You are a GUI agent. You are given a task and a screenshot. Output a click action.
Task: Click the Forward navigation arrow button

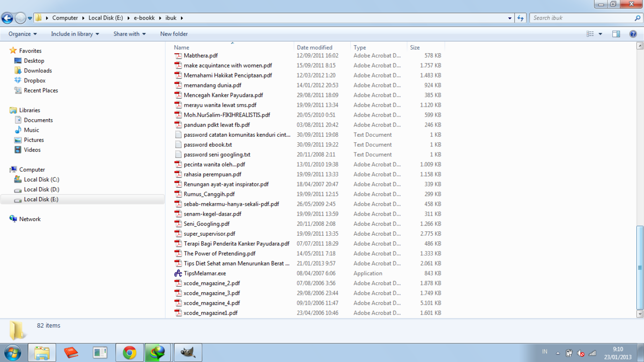click(20, 18)
